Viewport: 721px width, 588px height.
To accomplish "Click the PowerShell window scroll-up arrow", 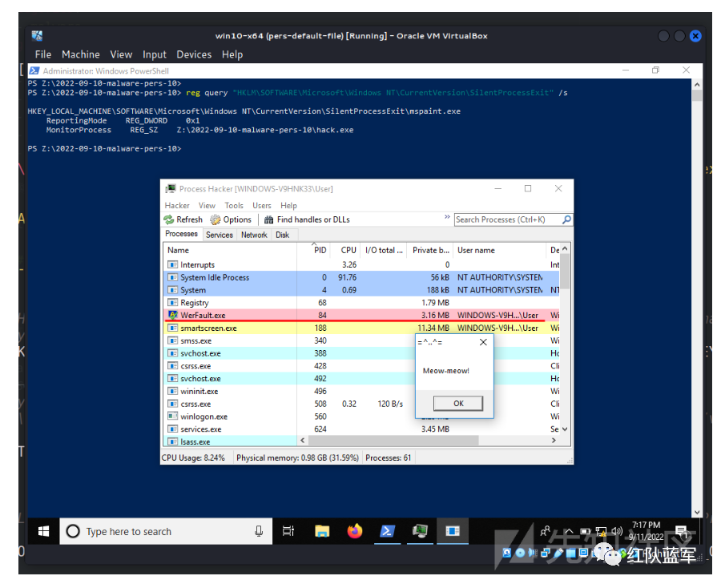I will (x=697, y=85).
